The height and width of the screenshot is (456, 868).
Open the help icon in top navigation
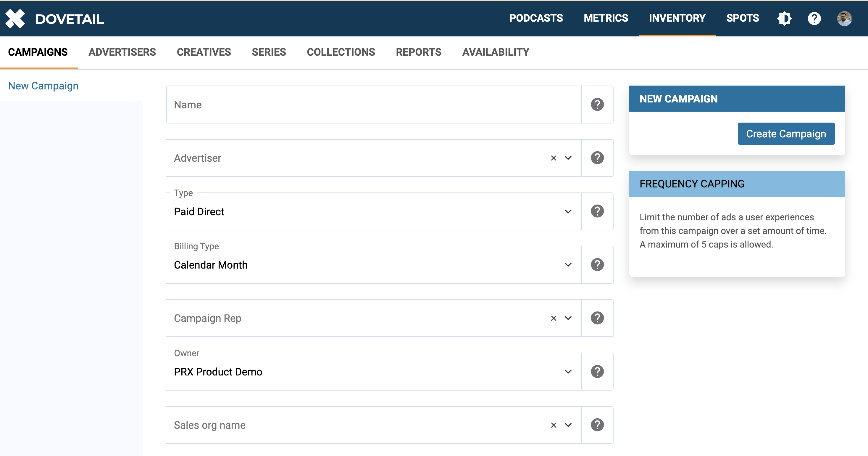click(814, 19)
